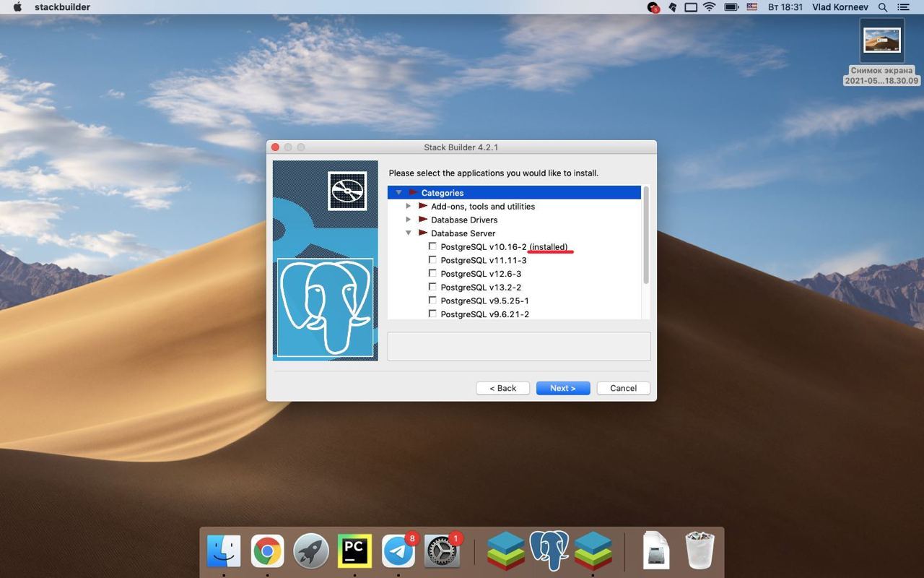Select the Categories row label
This screenshot has width=924, height=578.
pyautogui.click(x=443, y=193)
